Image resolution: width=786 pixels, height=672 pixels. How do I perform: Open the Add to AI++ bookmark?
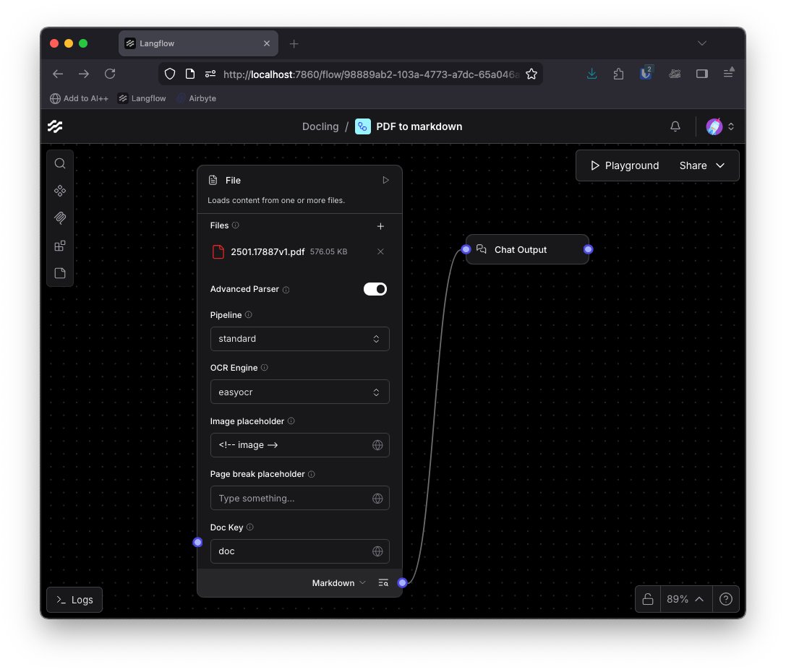tap(79, 99)
